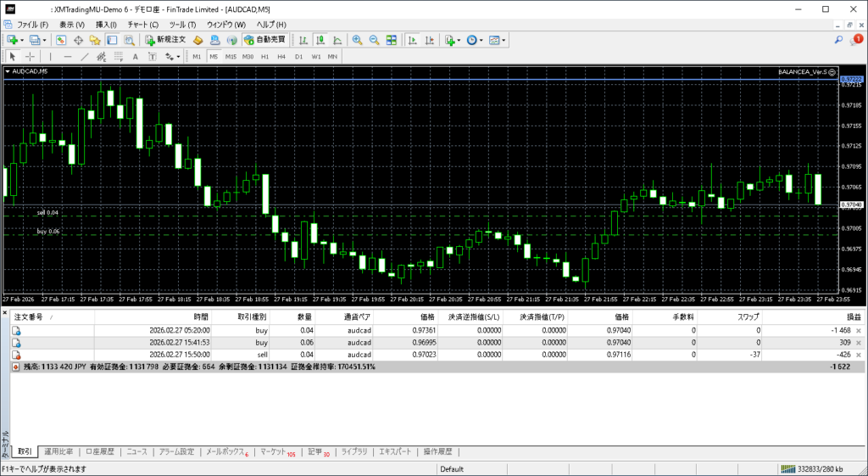Image resolution: width=868 pixels, height=476 pixels.
Task: Toggle the chart auto scroll button
Action: click(412, 40)
